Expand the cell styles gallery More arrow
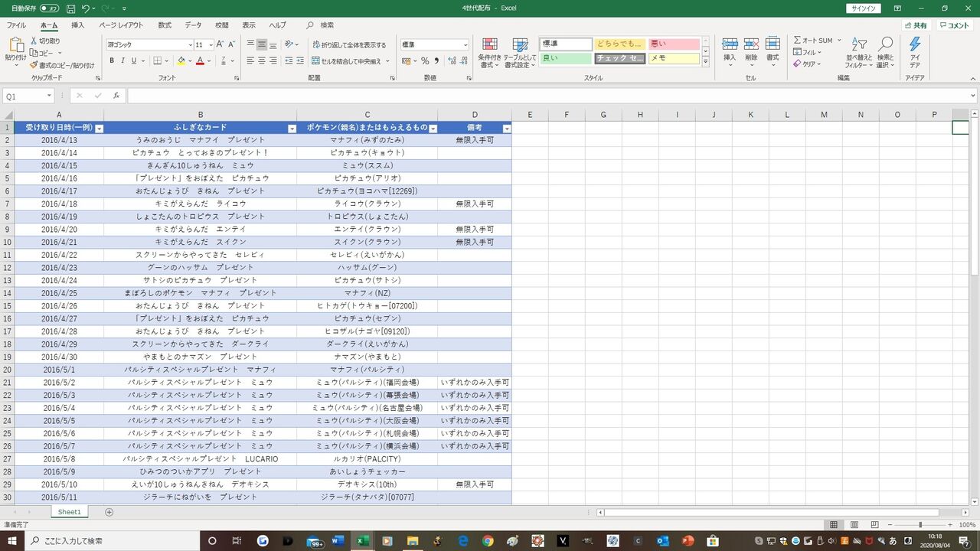 pyautogui.click(x=706, y=63)
